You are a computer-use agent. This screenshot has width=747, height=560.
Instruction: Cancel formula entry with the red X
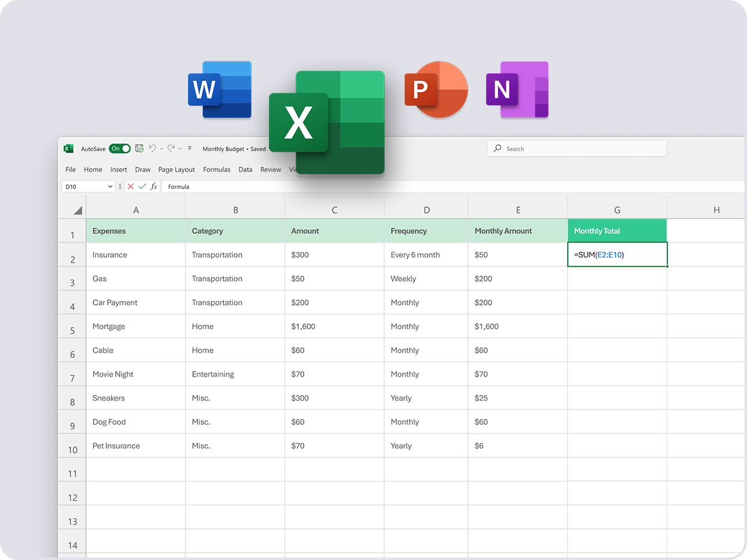[130, 186]
